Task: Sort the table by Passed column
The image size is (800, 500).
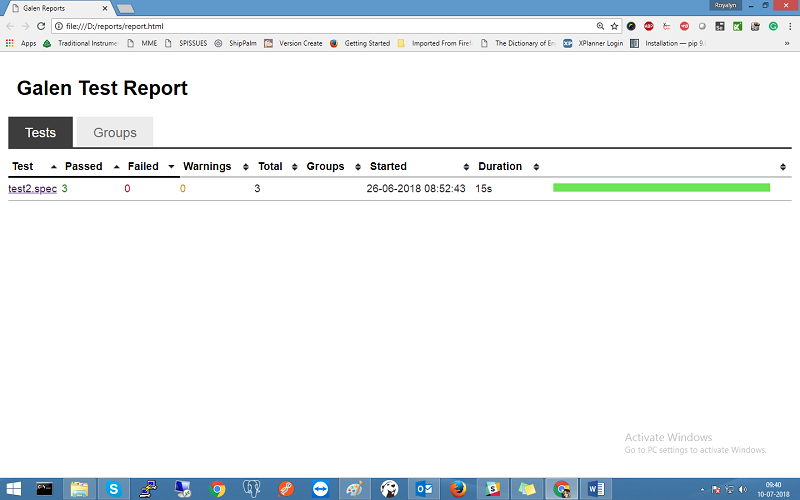Action: point(84,166)
